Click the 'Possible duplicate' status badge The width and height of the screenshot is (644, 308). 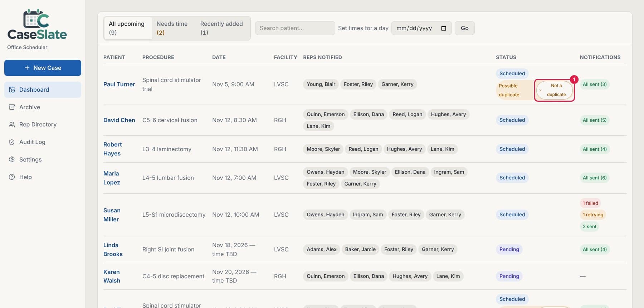point(509,90)
